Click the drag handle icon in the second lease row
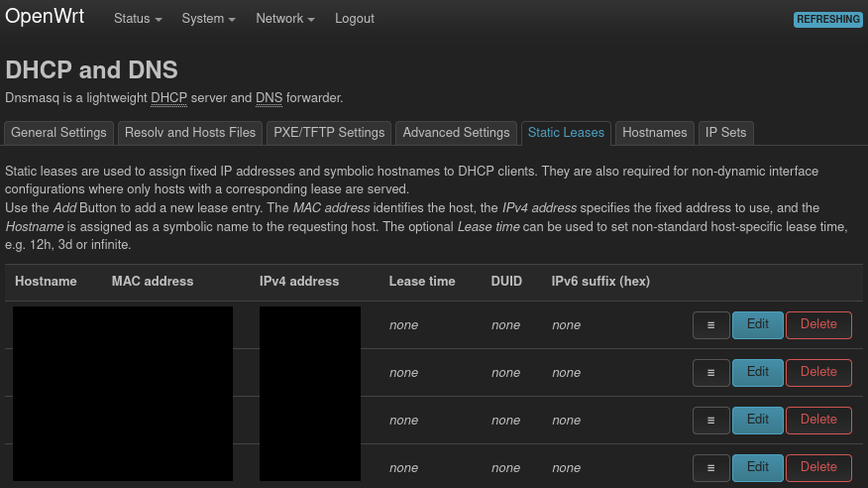The image size is (868, 488). click(x=710, y=373)
